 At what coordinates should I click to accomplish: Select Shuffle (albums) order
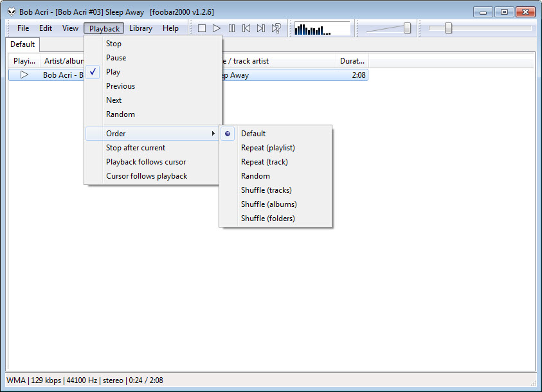(x=276, y=204)
